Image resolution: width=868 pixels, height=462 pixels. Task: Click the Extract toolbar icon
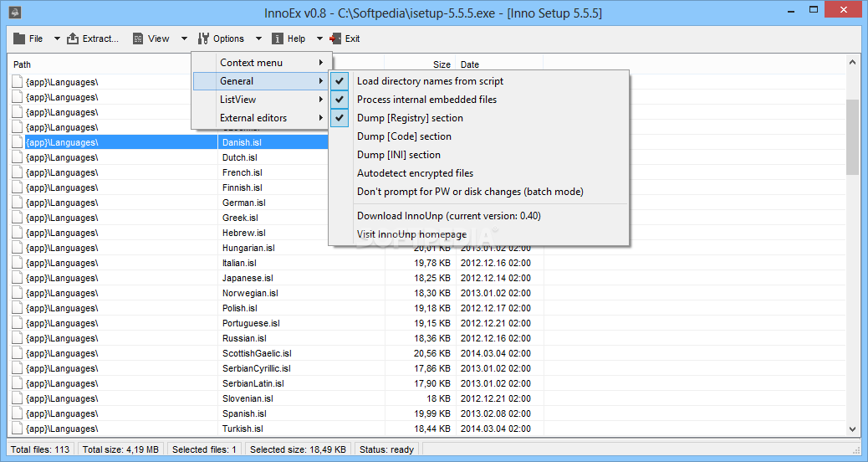coord(73,38)
